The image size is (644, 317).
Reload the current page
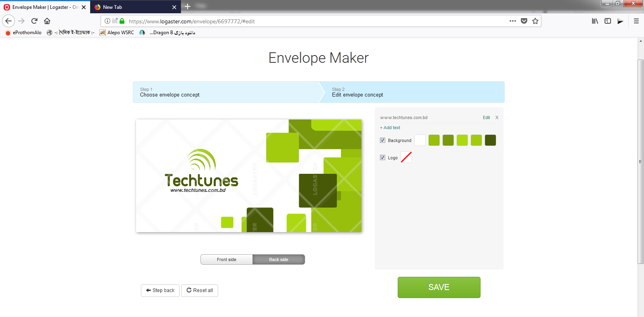tap(34, 21)
